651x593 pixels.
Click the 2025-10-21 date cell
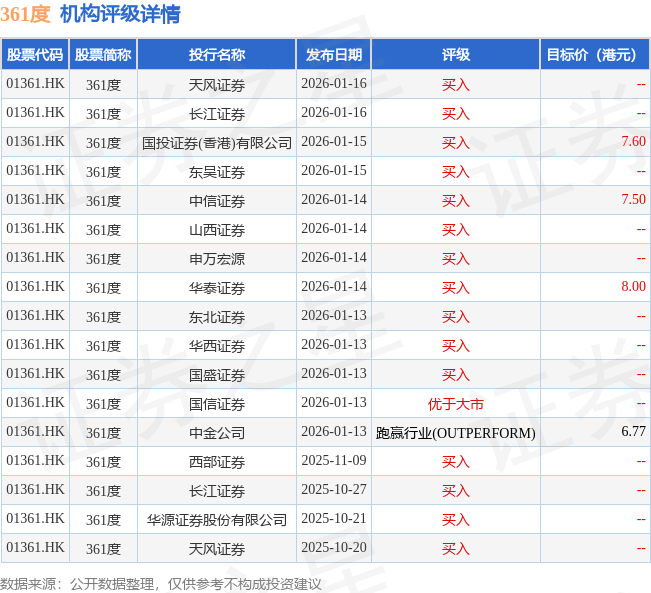[x=334, y=518]
